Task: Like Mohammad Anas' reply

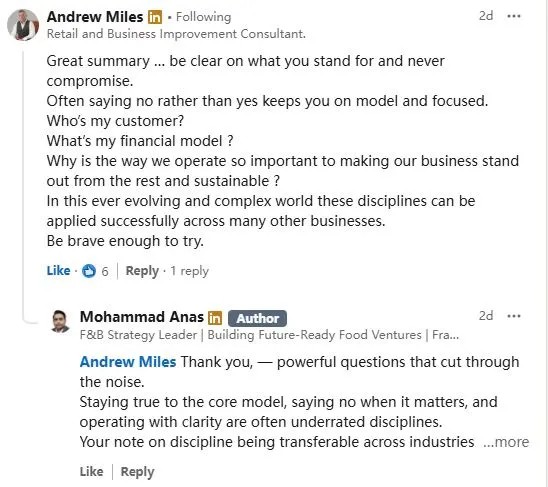Action: coord(92,471)
